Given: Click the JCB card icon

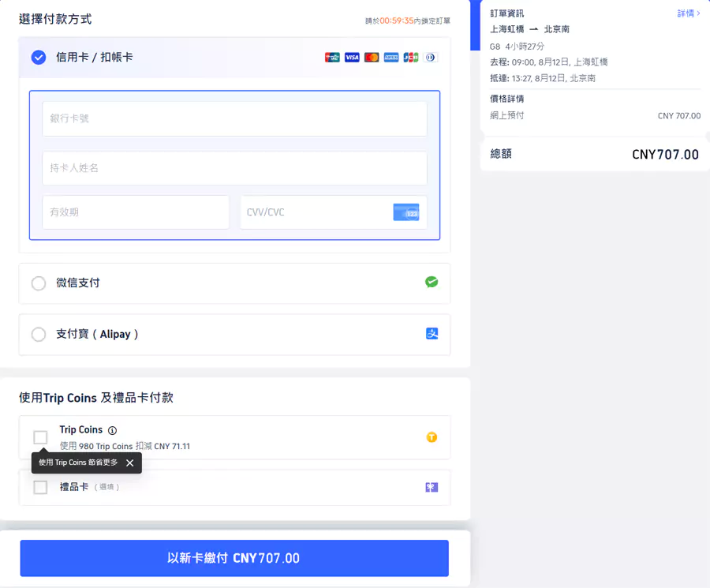Looking at the screenshot, I should click(x=411, y=58).
